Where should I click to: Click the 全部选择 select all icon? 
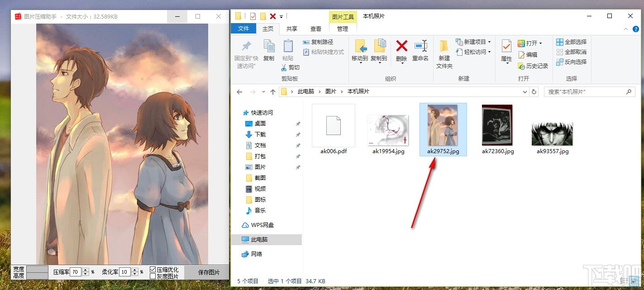click(x=560, y=43)
